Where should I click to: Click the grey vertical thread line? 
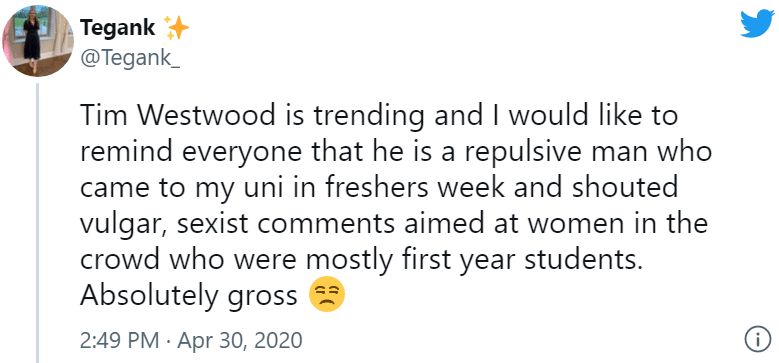[x=38, y=222]
